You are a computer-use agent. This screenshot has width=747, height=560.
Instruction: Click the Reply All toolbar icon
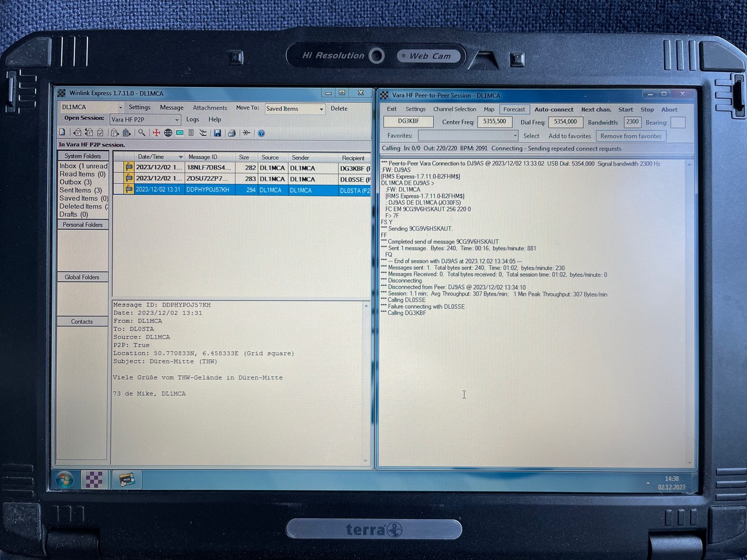pos(89,133)
